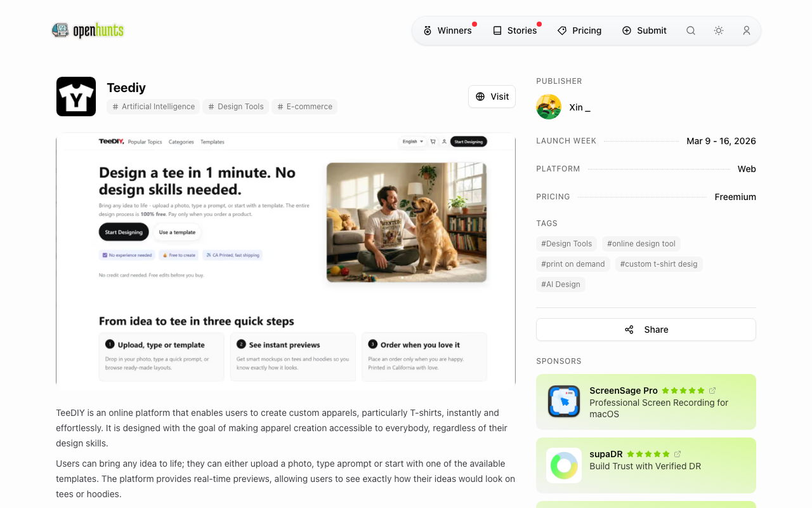812x508 pixels.
Task: Select Submit in the navbar
Action: point(645,30)
